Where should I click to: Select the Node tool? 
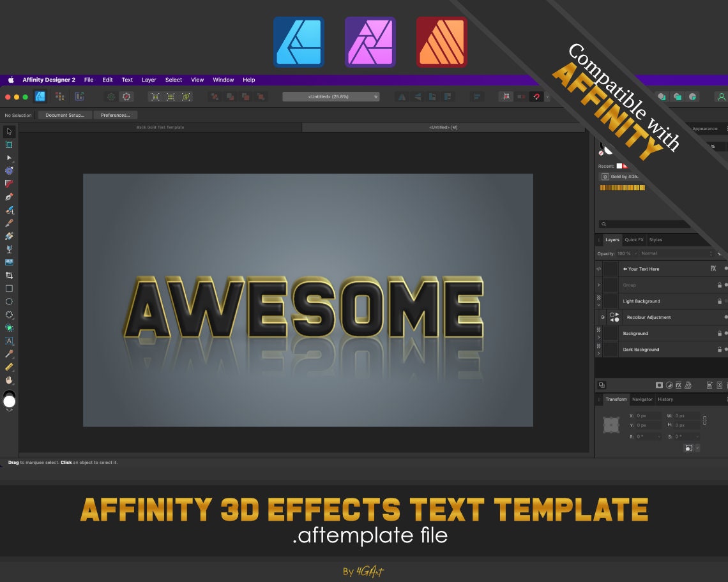click(x=9, y=156)
